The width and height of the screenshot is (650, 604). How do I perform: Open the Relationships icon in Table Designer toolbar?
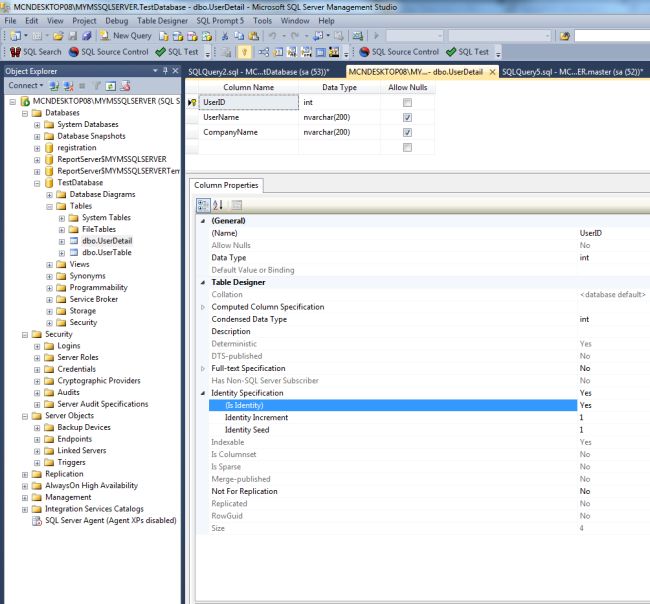tap(263, 52)
